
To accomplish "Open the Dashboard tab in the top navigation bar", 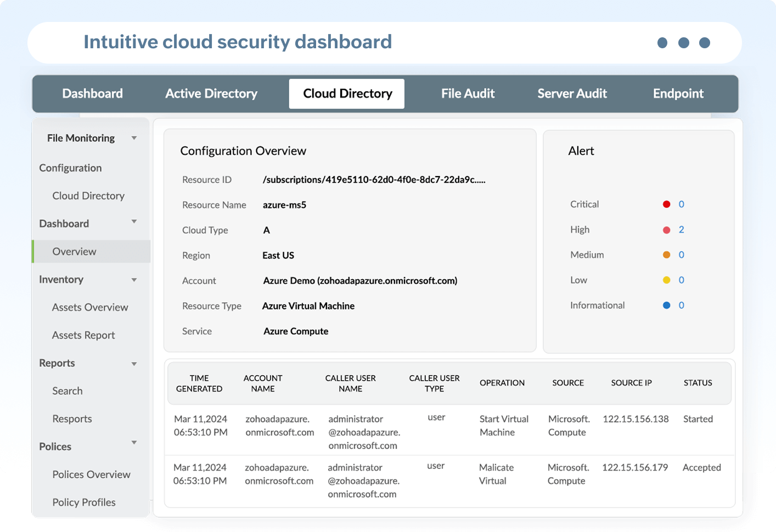I will coord(92,94).
